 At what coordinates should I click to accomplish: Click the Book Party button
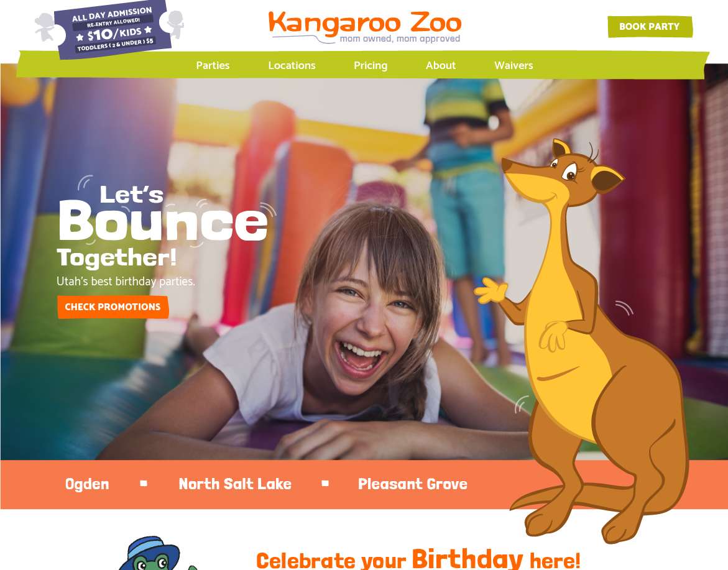(x=650, y=27)
